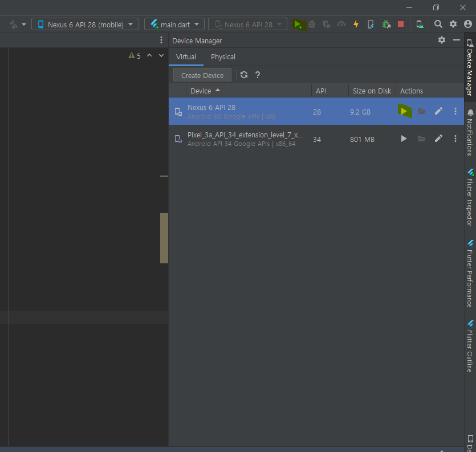
Task: Stop the running app with red square
Action: pos(401,24)
